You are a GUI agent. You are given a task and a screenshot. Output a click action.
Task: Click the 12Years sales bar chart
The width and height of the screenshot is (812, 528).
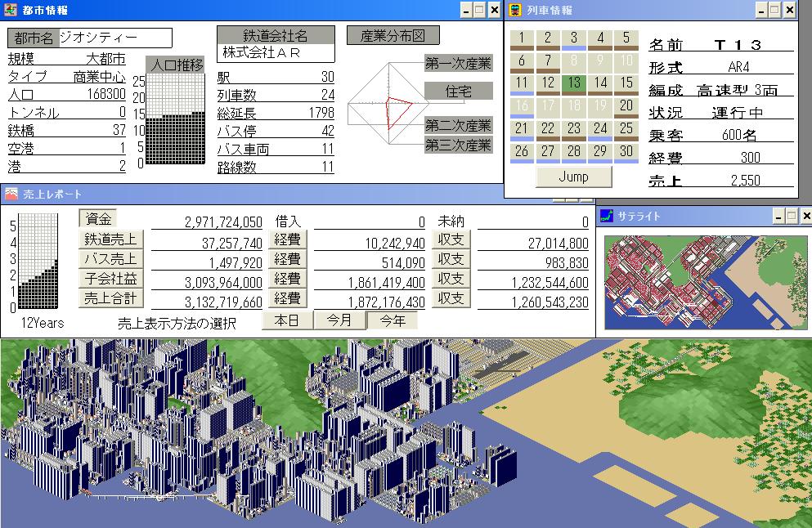(x=38, y=262)
